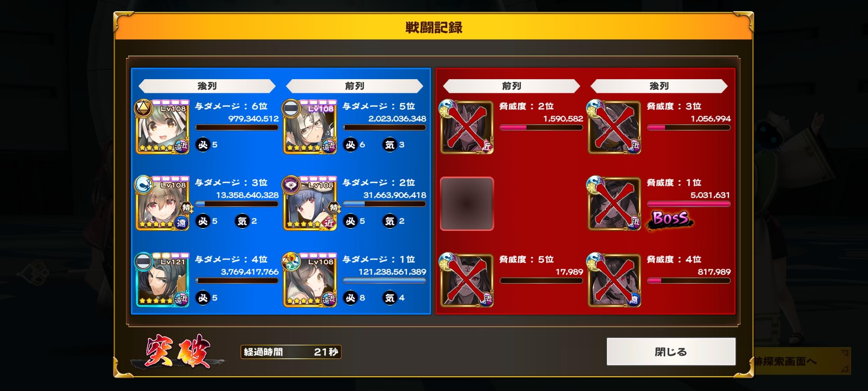Click the threat bar for 脅威度 1位

click(689, 204)
